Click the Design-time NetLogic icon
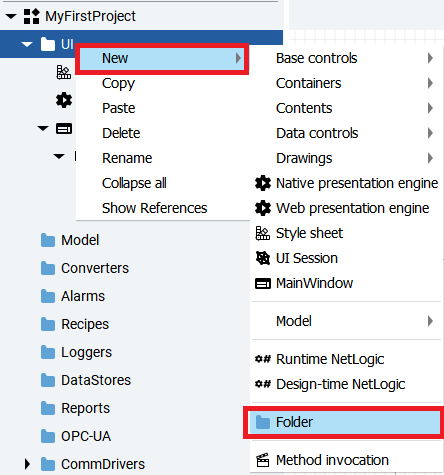Screen dimensions: 444x475 click(x=263, y=384)
